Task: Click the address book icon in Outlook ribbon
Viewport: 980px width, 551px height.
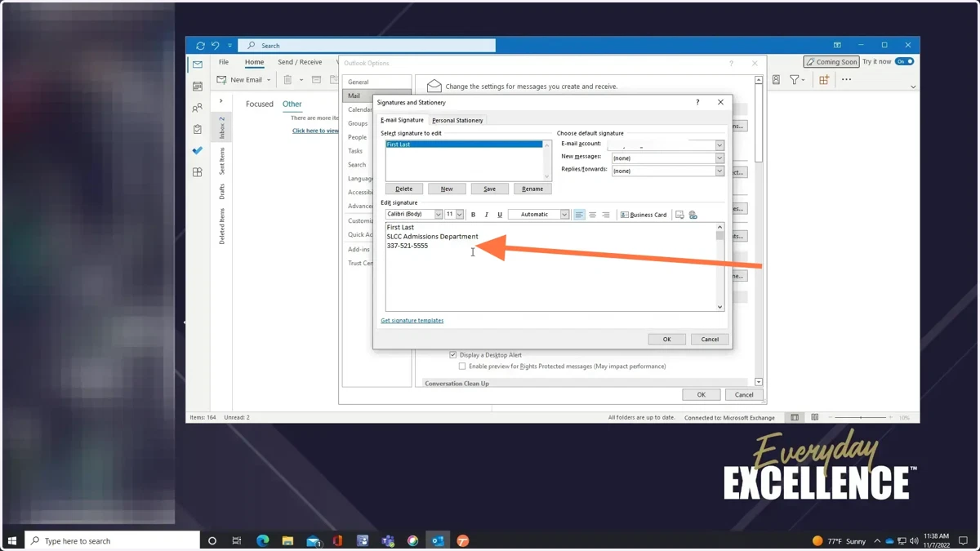Action: [x=776, y=80]
